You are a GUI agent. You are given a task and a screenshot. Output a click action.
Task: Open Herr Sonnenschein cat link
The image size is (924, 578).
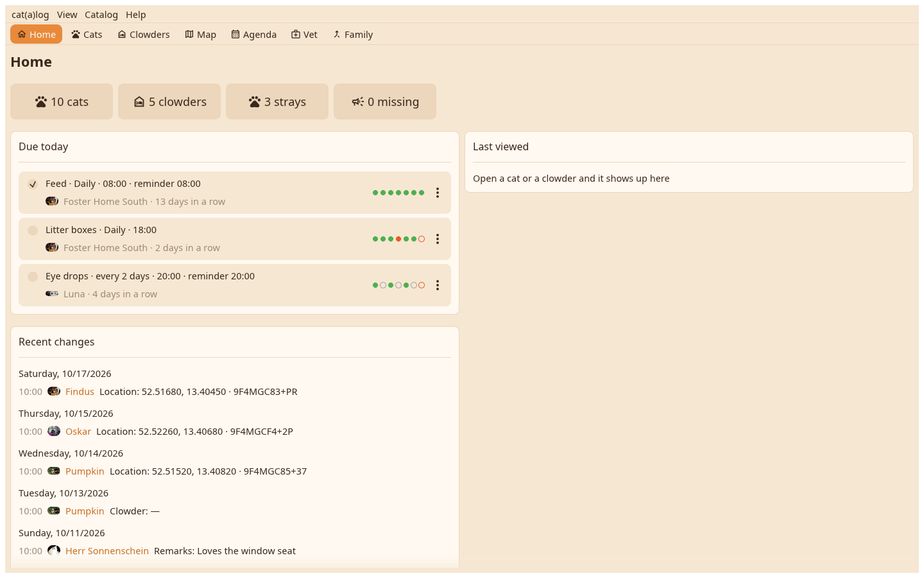point(107,551)
